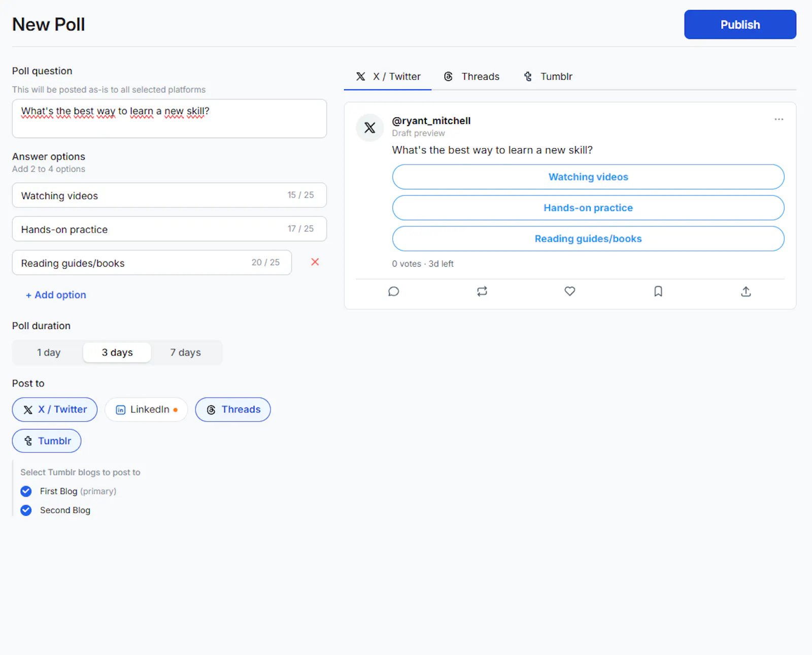812x655 pixels.
Task: Click the Reading guides/books option field
Action: click(x=152, y=263)
